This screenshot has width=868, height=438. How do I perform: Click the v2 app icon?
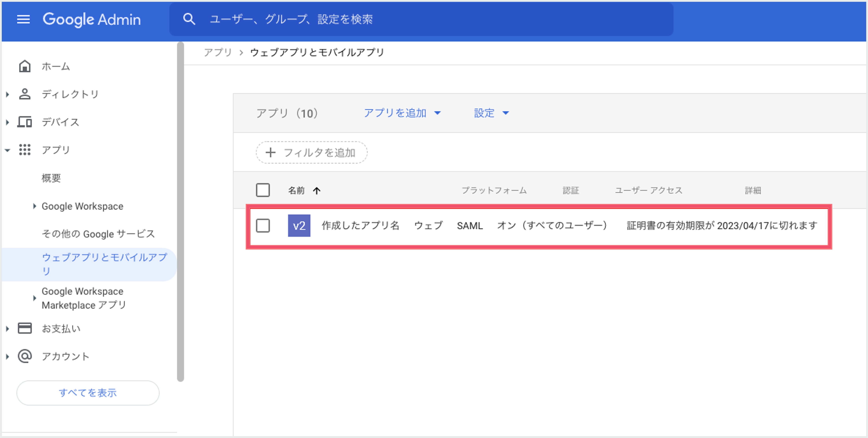(299, 226)
